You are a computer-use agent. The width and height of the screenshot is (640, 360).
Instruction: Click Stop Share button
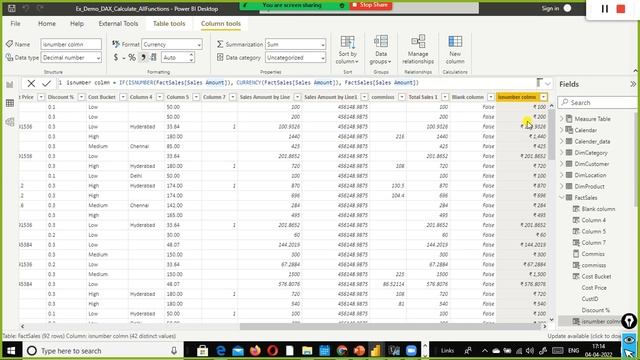pyautogui.click(x=371, y=5)
